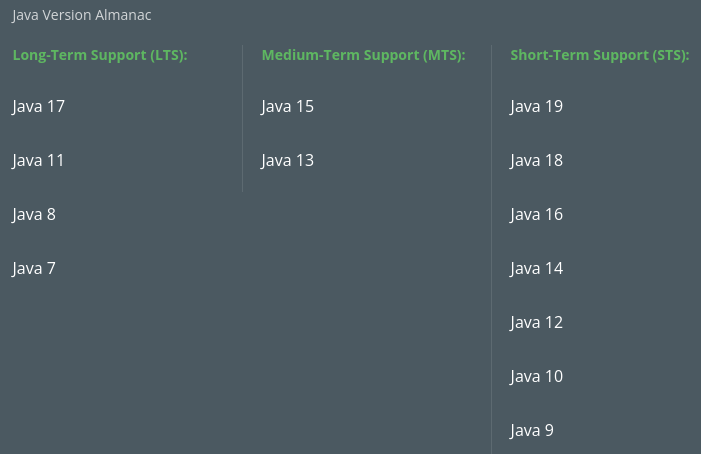Image resolution: width=701 pixels, height=454 pixels.
Task: Click the Long-Term Support (LTS) heading
Action: (100, 55)
